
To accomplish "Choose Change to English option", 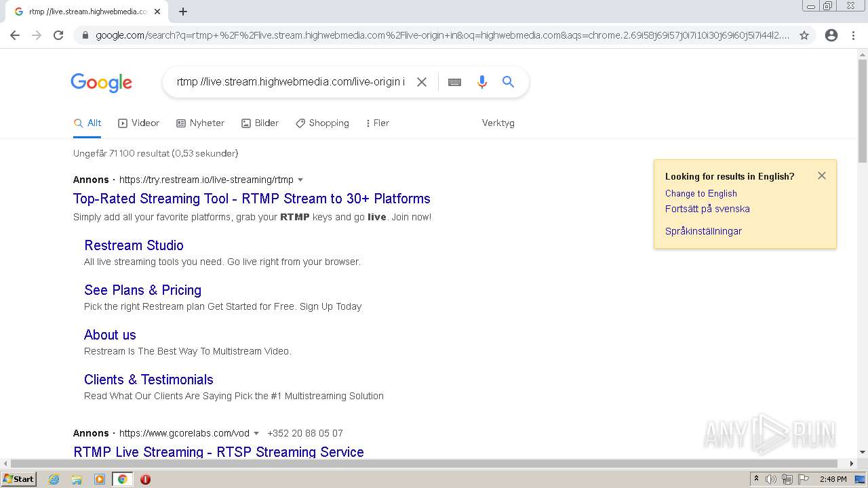I will (701, 194).
